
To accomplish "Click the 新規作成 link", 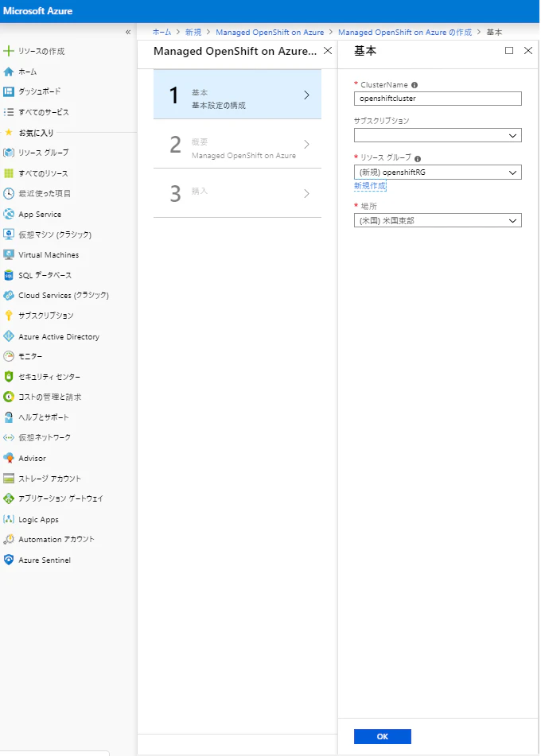I will pos(370,186).
